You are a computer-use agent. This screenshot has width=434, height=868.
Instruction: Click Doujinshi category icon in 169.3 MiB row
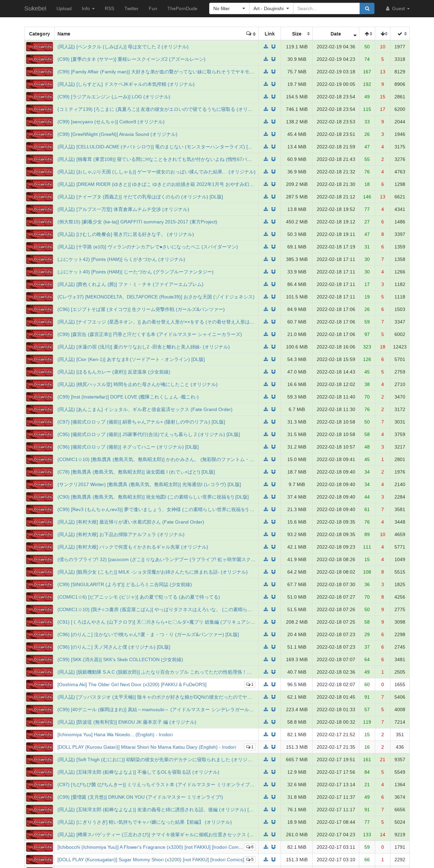(40, 659)
